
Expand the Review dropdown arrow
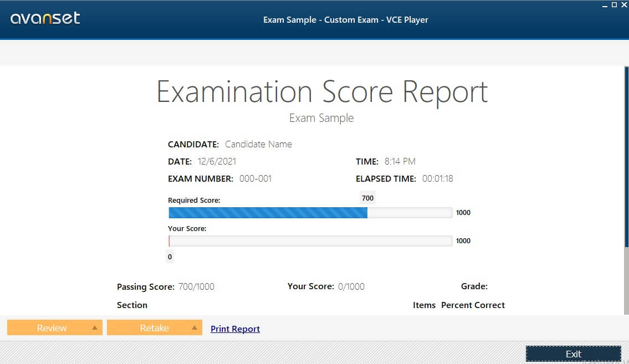click(x=95, y=327)
